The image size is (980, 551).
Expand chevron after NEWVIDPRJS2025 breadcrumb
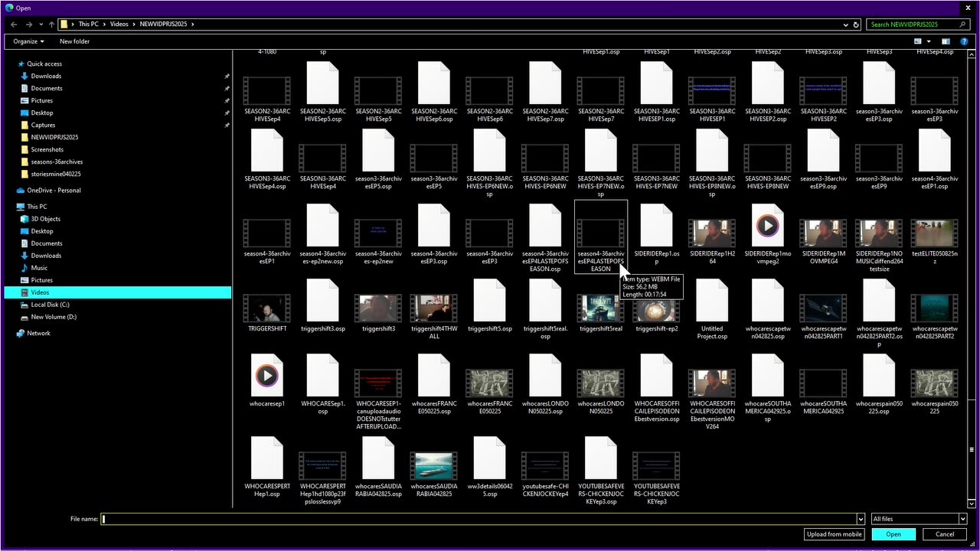click(193, 24)
